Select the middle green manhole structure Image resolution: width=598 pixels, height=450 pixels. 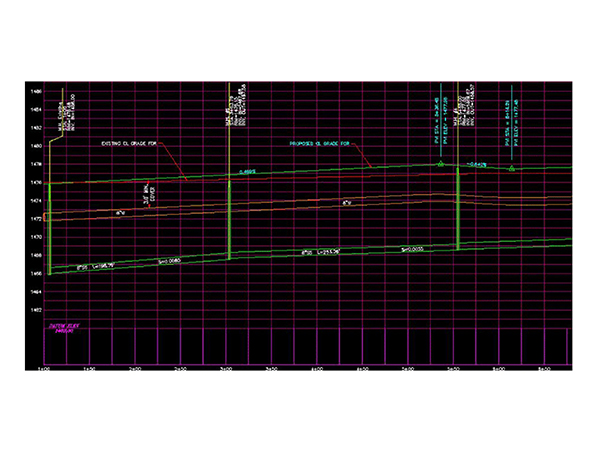[229, 220]
